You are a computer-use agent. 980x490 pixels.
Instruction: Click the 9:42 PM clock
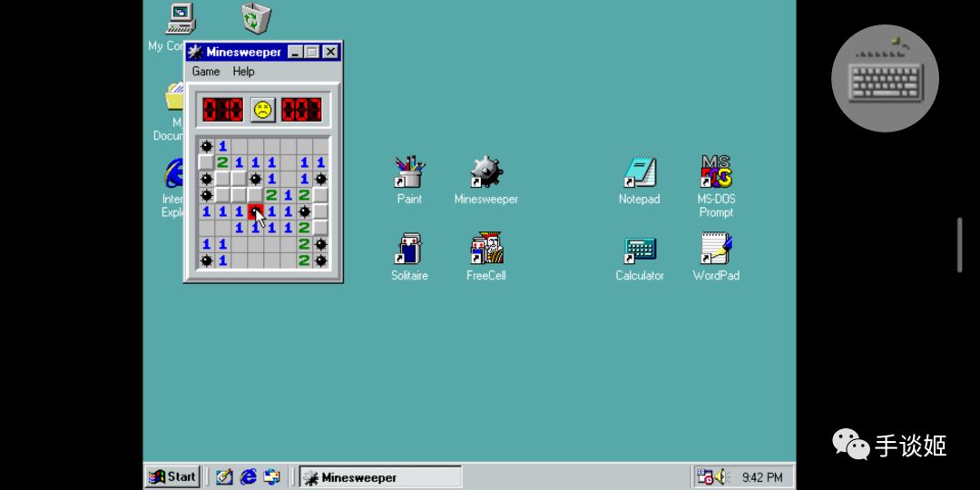pyautogui.click(x=762, y=477)
